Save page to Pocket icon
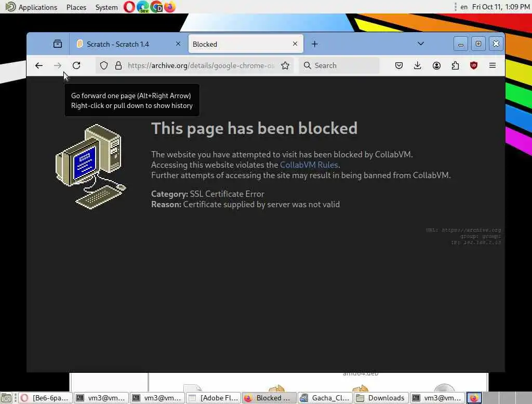This screenshot has height=404, width=532. (399, 65)
